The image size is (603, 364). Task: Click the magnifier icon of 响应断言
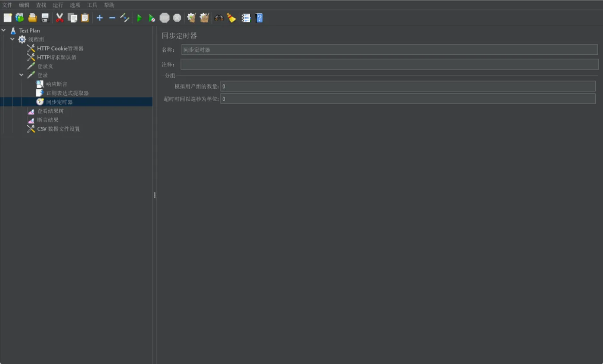pos(40,84)
